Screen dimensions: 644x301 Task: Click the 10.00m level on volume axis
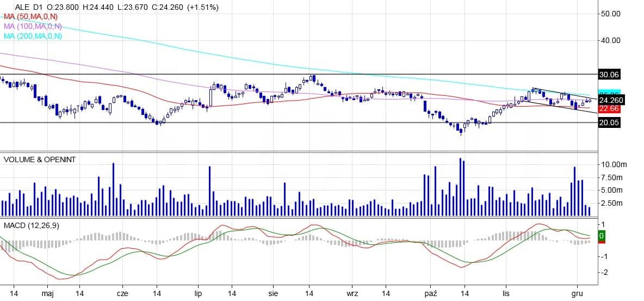(612, 164)
